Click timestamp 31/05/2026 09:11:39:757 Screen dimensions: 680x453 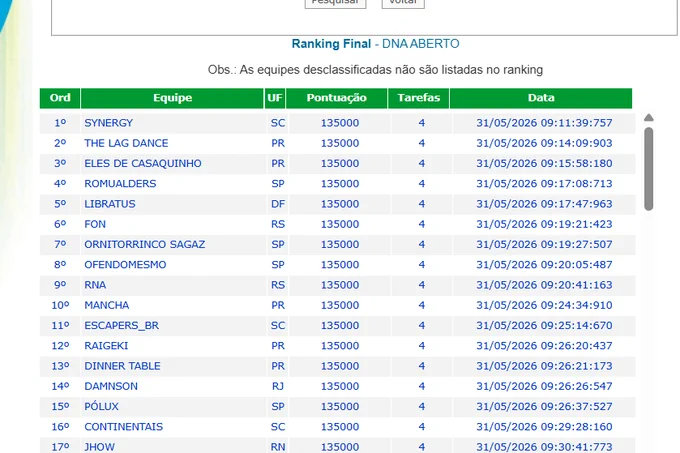tap(544, 123)
